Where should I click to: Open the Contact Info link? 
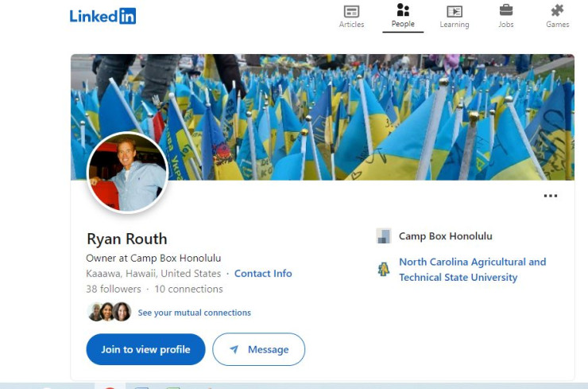263,274
